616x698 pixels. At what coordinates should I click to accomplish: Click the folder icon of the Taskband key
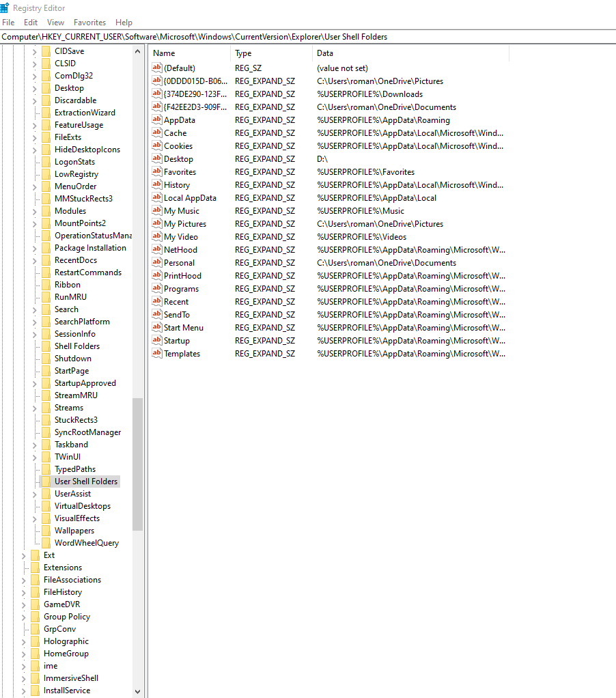[x=46, y=444]
